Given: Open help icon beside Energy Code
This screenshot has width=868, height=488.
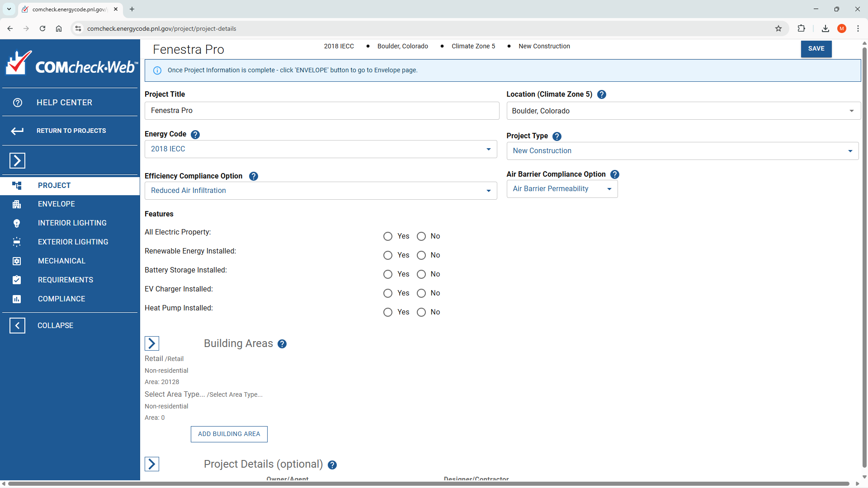Looking at the screenshot, I should pos(195,135).
